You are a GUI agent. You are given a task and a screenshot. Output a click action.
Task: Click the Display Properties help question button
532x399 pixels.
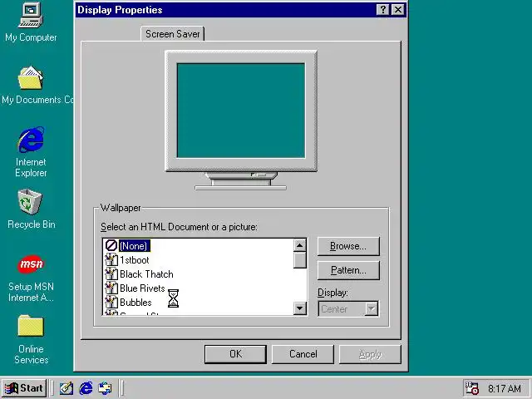[382, 9]
